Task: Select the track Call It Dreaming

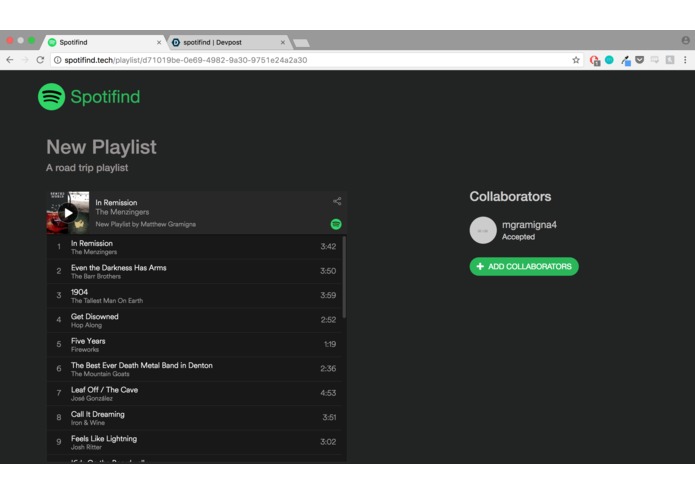Action: 194,417
